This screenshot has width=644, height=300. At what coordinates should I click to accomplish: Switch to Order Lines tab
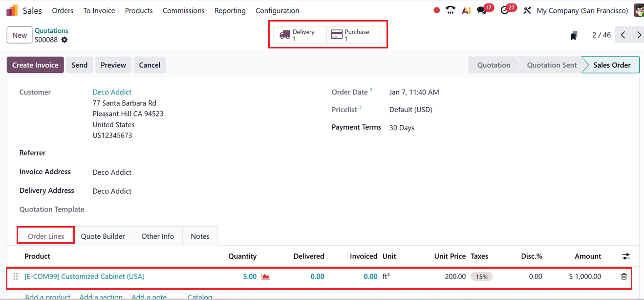(x=46, y=236)
